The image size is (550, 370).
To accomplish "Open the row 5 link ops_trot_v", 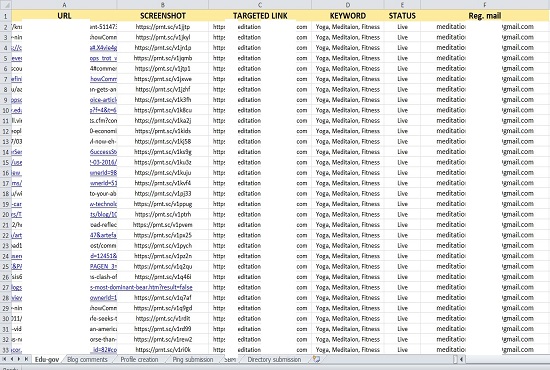I will (x=103, y=58).
